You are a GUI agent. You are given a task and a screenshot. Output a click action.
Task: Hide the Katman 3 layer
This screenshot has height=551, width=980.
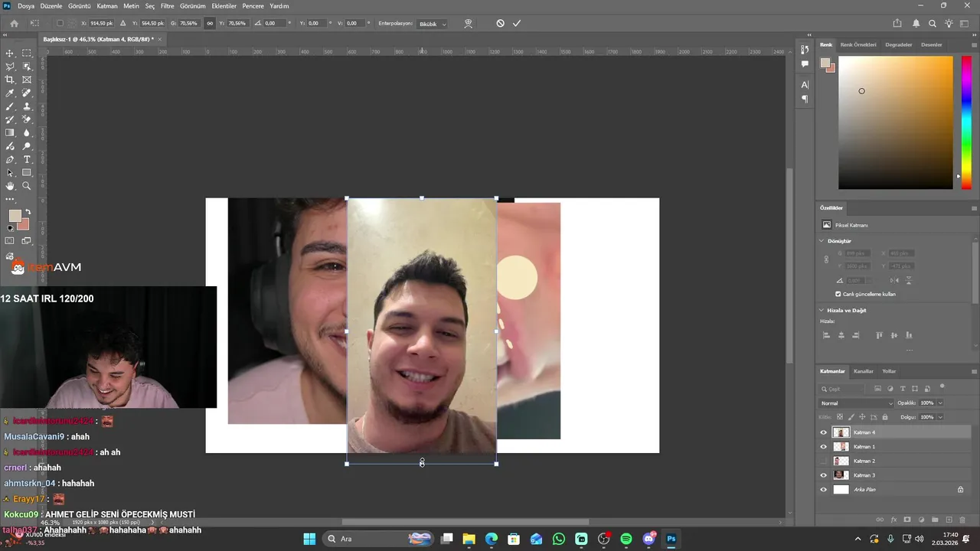824,475
